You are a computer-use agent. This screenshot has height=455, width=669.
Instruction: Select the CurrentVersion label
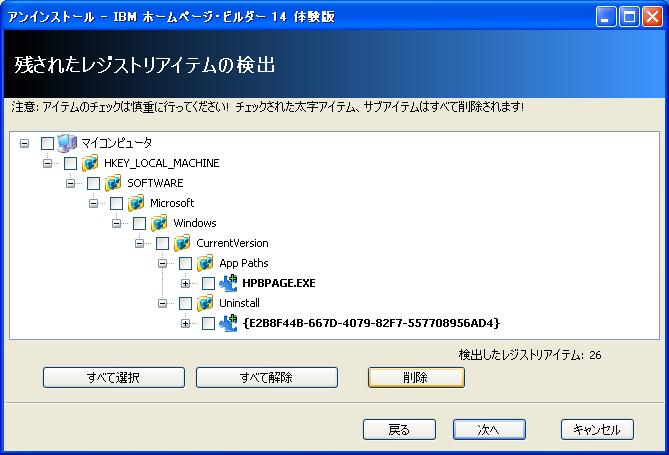(233, 243)
